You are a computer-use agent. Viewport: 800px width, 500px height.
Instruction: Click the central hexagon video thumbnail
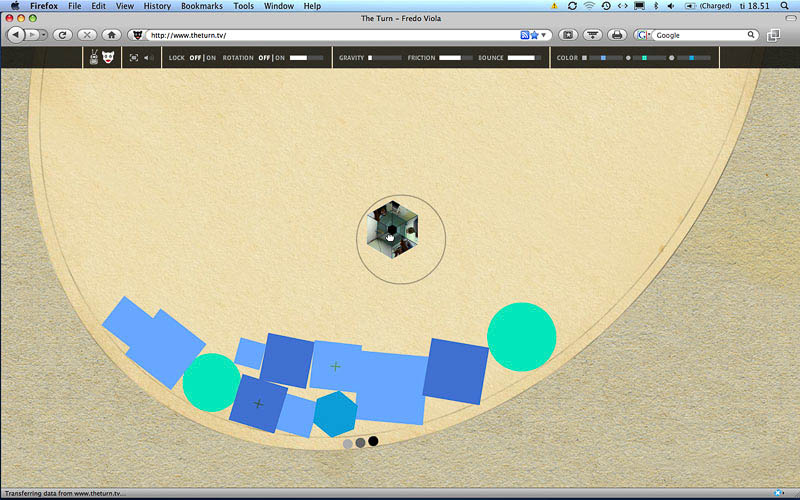tap(392, 230)
